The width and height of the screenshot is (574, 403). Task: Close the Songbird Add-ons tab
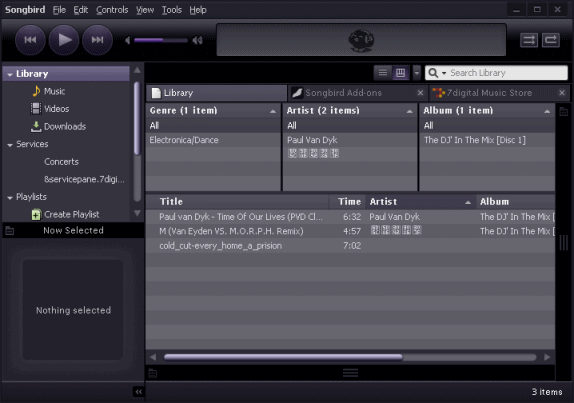421,93
